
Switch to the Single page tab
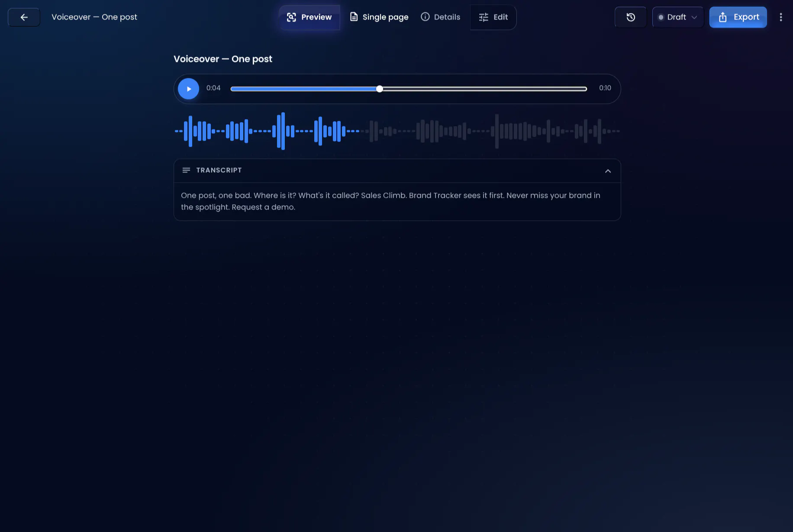coord(379,17)
